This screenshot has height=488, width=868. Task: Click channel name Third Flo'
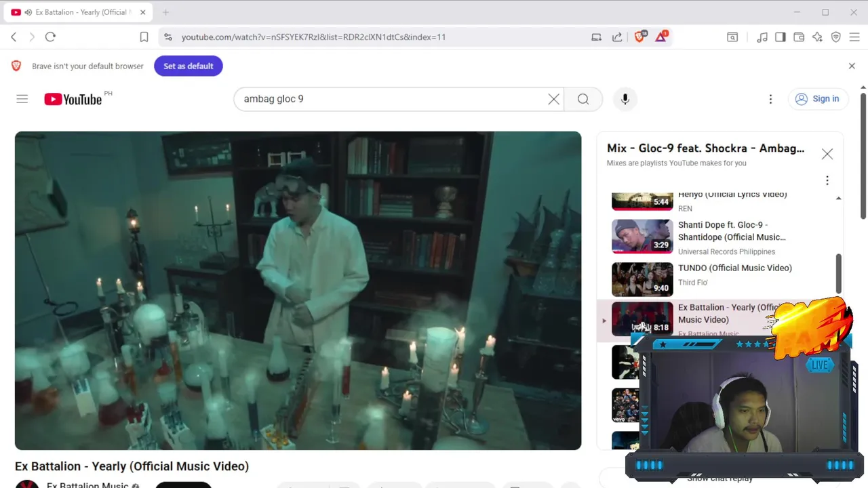(x=693, y=283)
